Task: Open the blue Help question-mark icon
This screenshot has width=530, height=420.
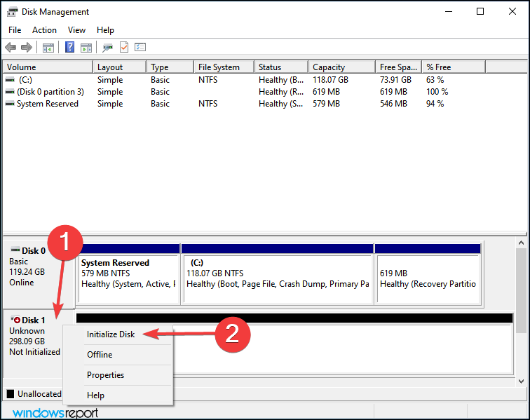Action: click(69, 47)
